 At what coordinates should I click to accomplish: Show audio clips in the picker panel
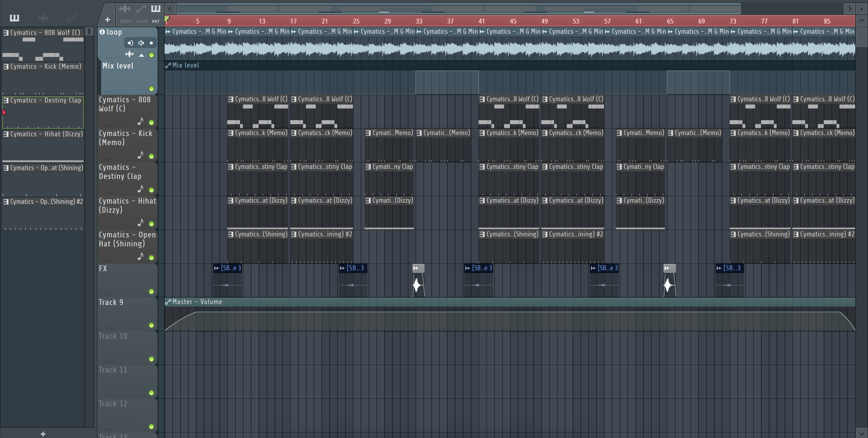(x=43, y=18)
